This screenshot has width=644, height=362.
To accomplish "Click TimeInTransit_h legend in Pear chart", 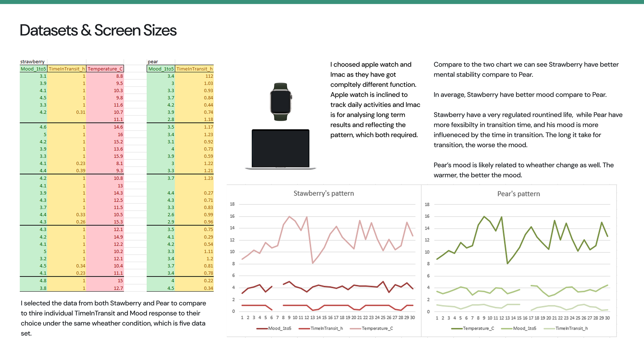I will [x=571, y=328].
